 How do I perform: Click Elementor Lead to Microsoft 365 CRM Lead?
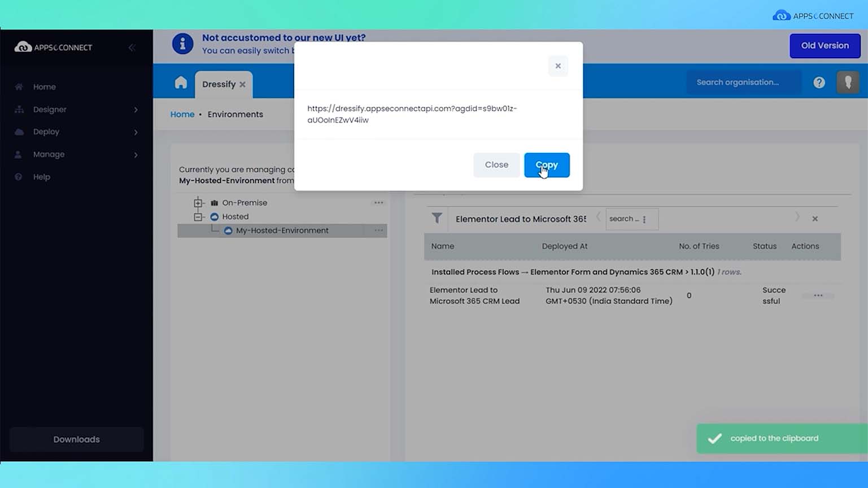[474, 295]
